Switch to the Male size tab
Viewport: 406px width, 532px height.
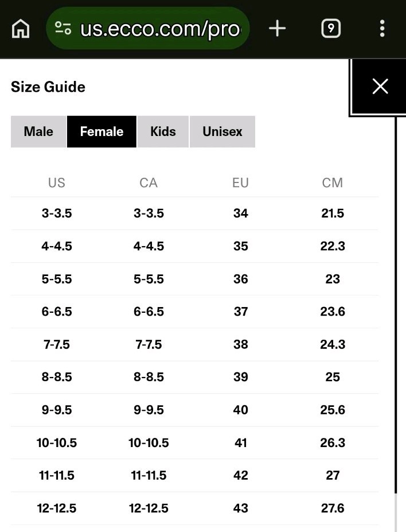click(x=38, y=131)
